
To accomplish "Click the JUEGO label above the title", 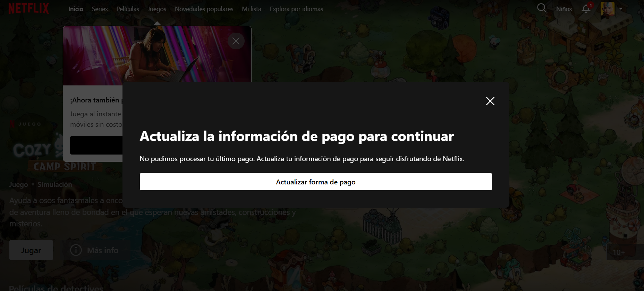I will [30, 124].
